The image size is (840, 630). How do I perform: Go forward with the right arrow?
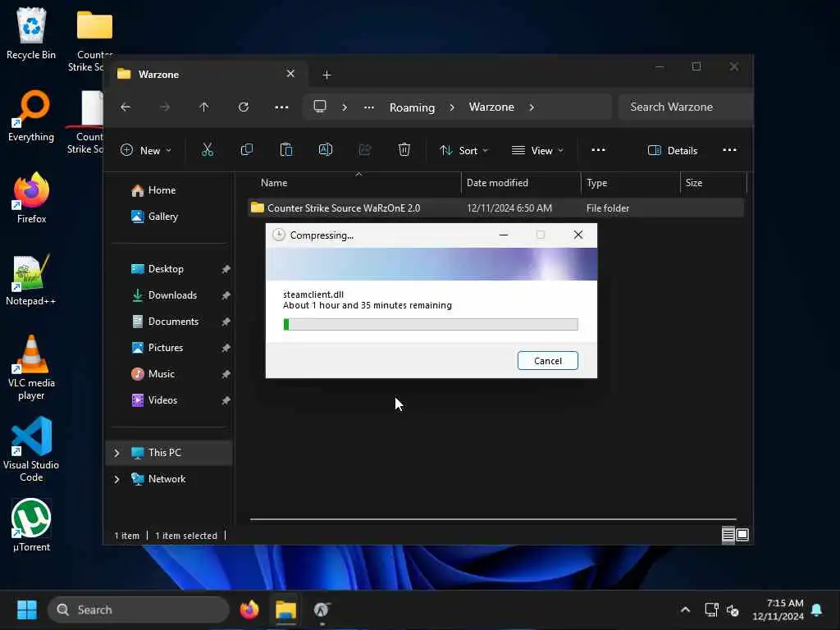click(x=165, y=107)
